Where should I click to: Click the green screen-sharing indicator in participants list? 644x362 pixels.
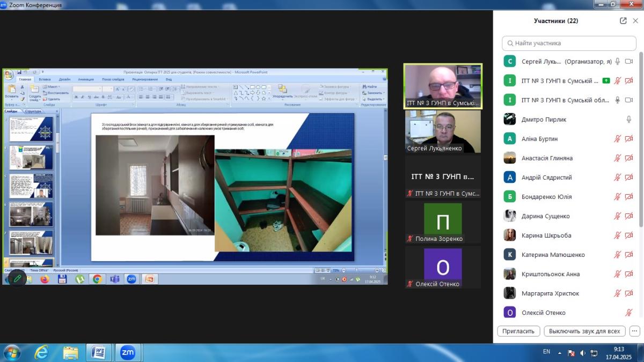coord(606,81)
